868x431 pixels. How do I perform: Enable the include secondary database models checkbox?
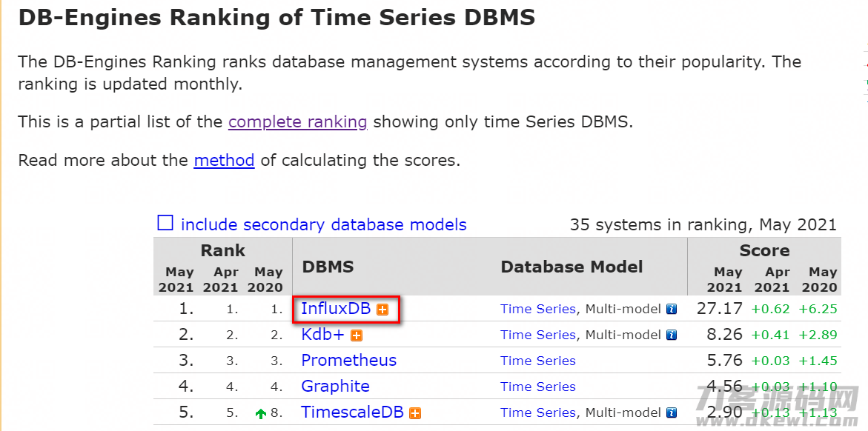[165, 223]
